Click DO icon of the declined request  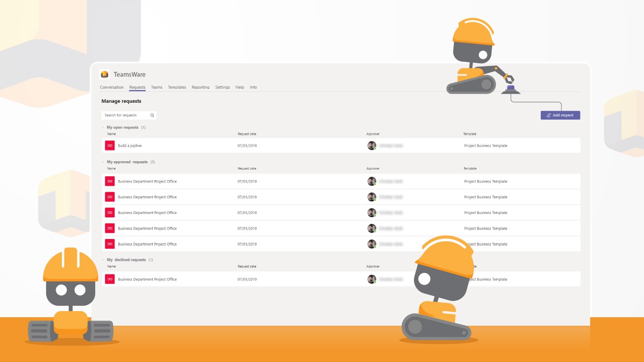pyautogui.click(x=110, y=279)
